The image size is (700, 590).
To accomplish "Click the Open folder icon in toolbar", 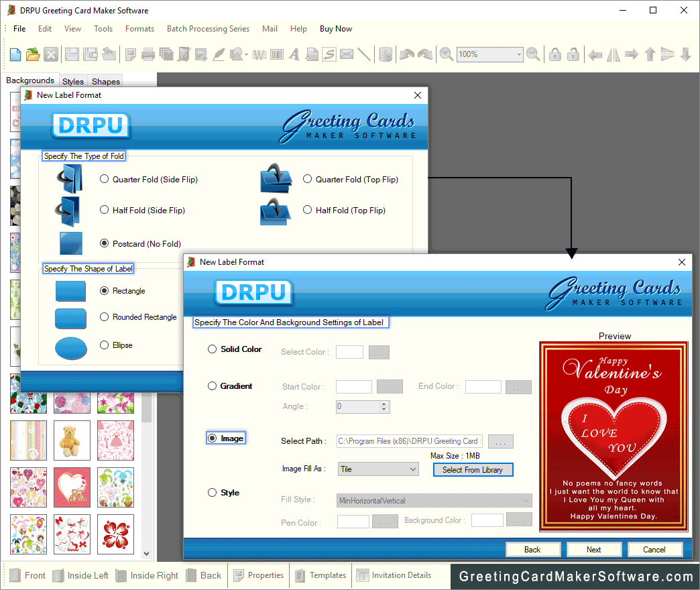I will (x=33, y=54).
